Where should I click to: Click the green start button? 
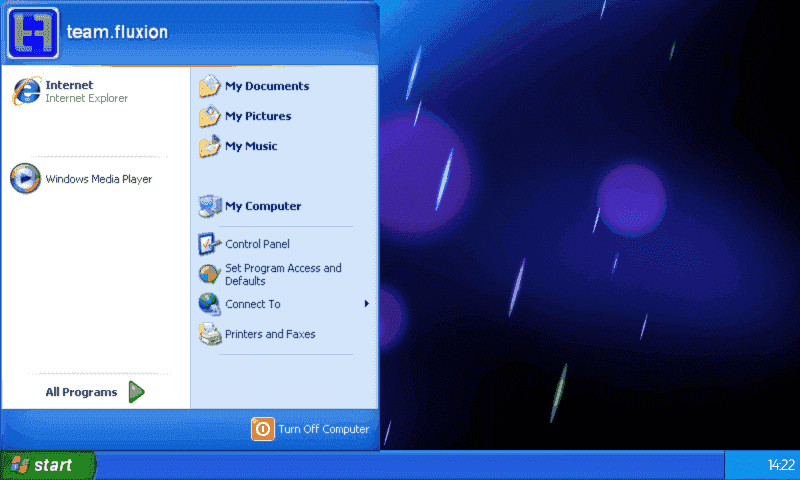pyautogui.click(x=48, y=465)
